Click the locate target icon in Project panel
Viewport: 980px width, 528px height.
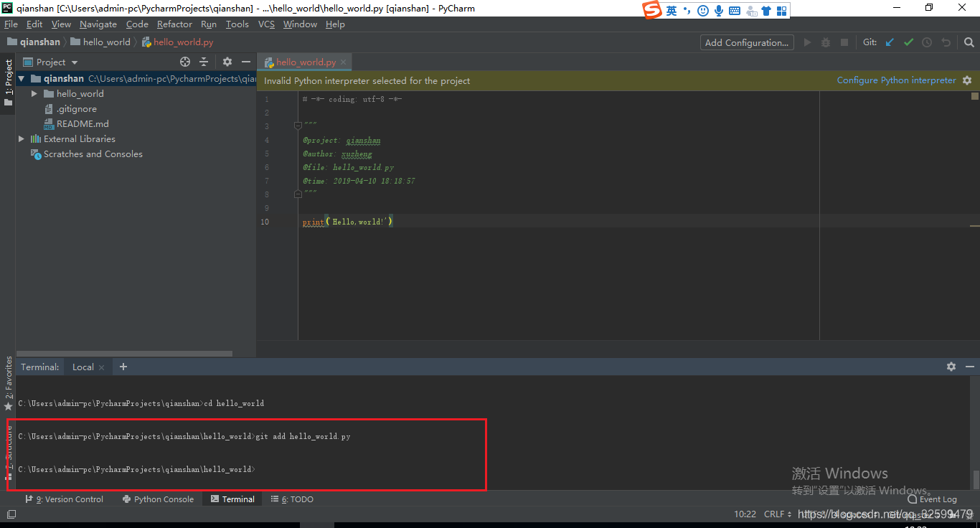point(185,62)
